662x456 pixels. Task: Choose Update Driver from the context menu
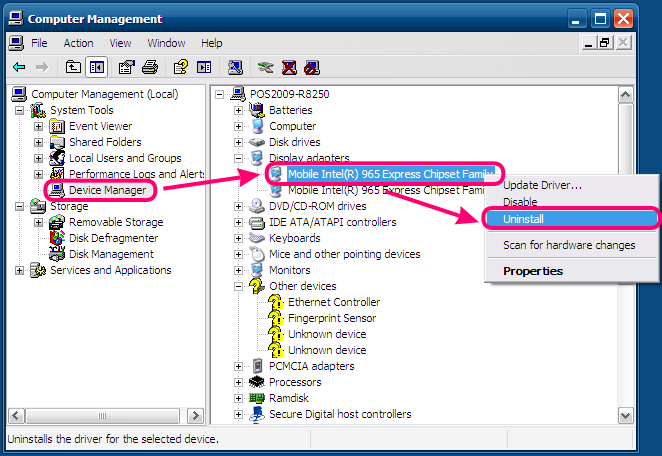(x=542, y=184)
